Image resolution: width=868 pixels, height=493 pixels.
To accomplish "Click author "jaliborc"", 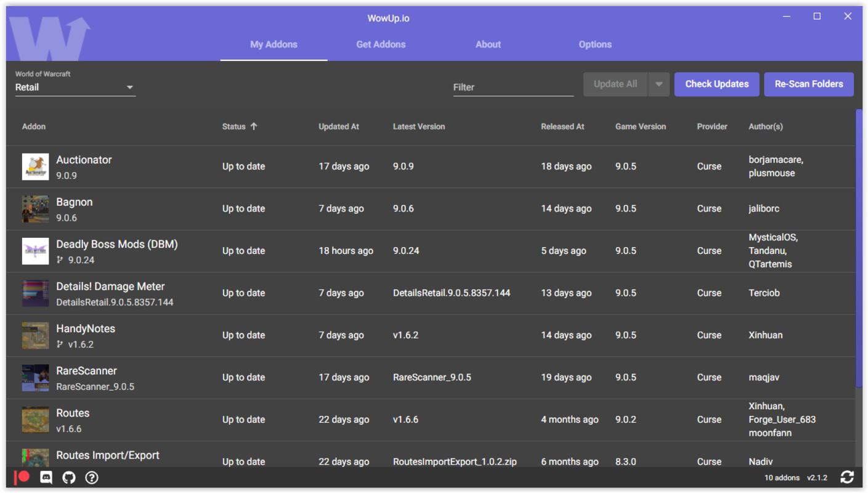I will 764,209.
